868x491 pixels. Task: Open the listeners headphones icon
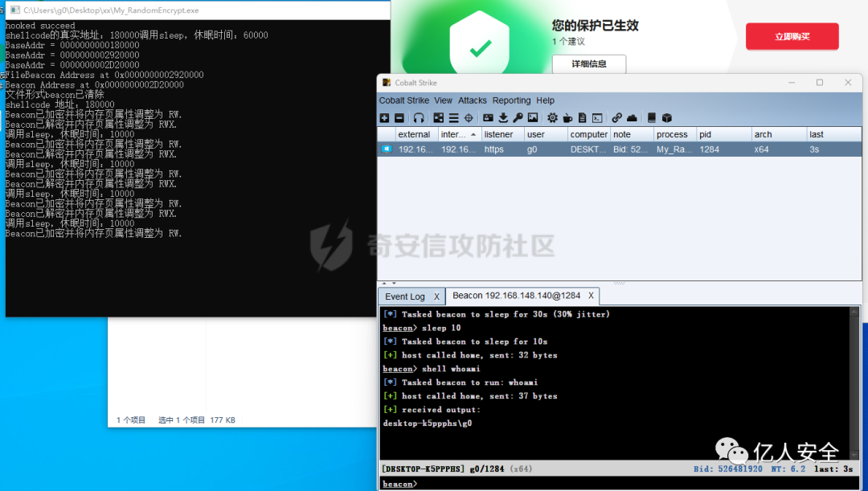click(419, 118)
